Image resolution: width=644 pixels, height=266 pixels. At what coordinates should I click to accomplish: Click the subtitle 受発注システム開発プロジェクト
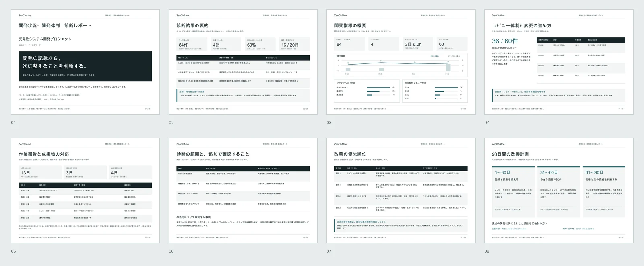(45, 39)
